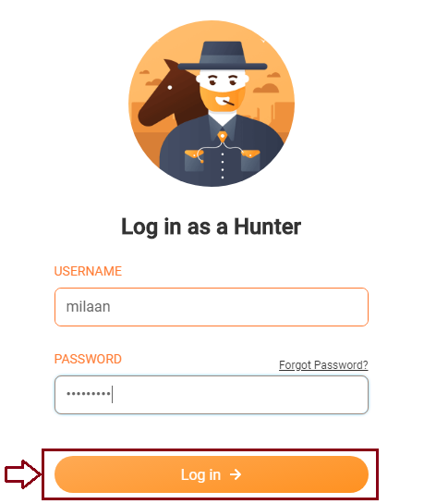Click the Log in button
The image size is (424, 504).
(x=212, y=474)
